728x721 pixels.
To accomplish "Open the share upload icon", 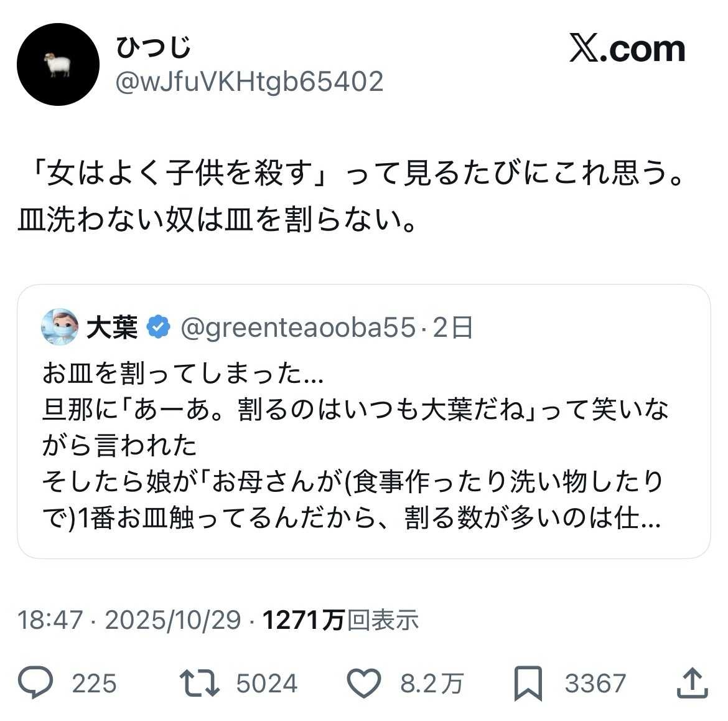I will 692,683.
